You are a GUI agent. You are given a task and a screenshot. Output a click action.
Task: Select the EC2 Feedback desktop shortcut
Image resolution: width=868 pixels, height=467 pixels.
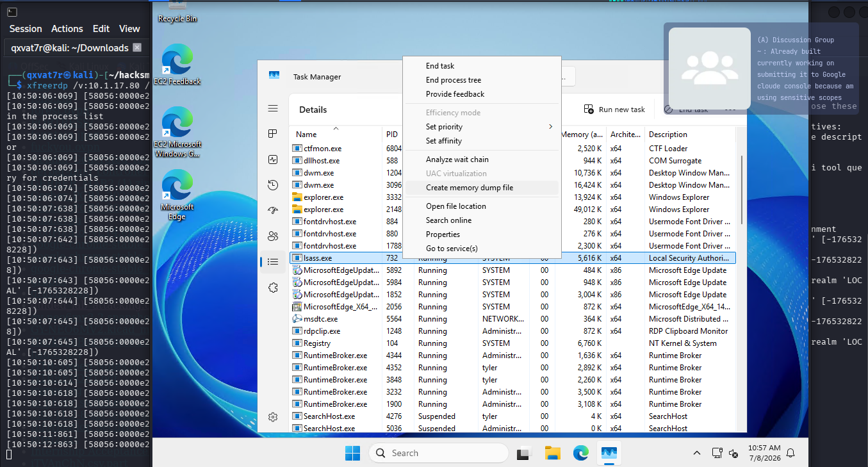coord(177,64)
